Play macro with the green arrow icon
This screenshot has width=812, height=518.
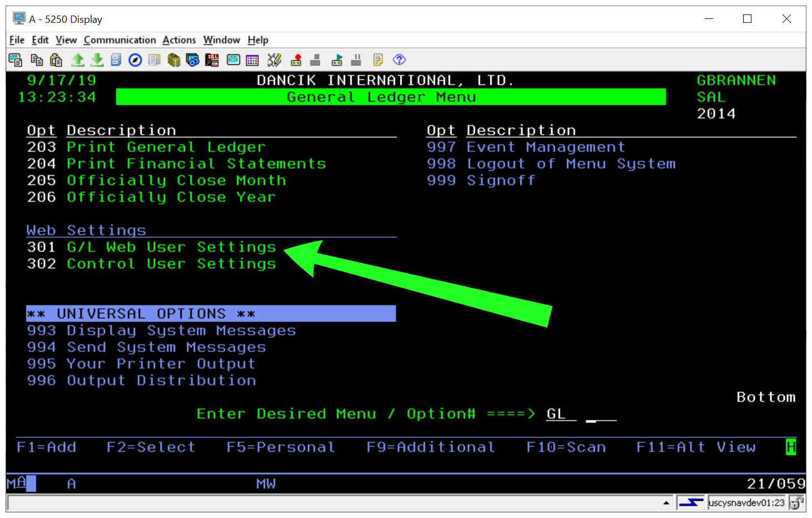(x=337, y=60)
